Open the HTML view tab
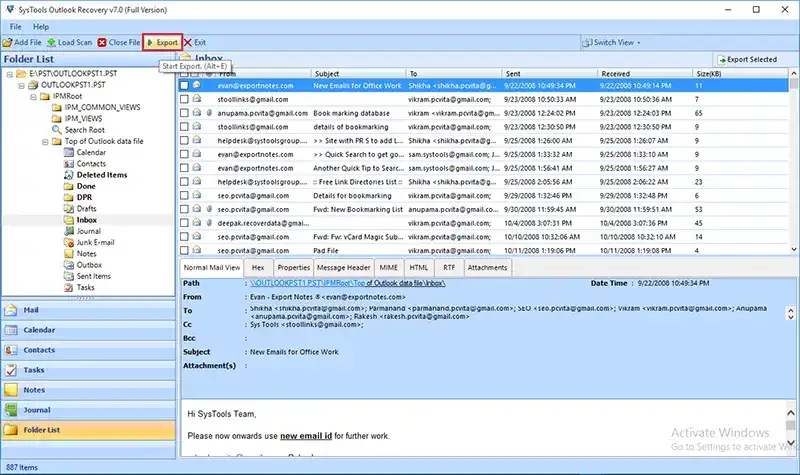Image resolution: width=800 pixels, height=475 pixels. click(419, 267)
